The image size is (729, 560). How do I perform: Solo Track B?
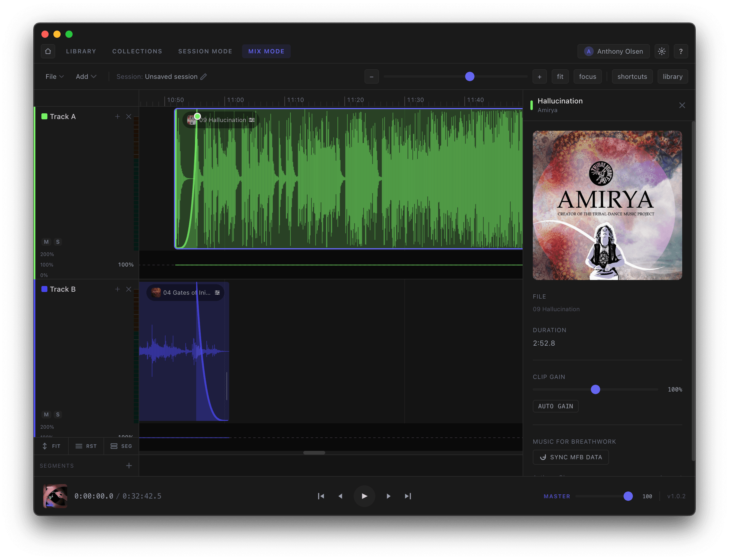[58, 414]
